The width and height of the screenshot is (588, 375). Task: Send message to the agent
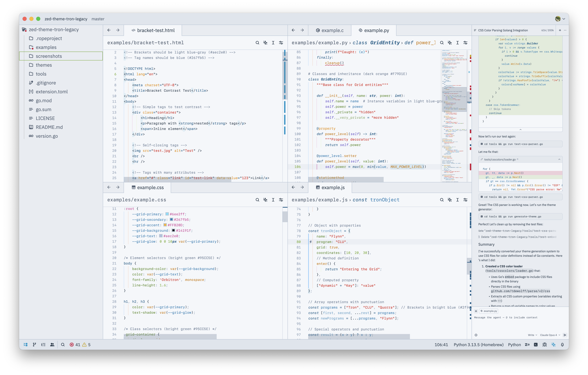point(565,335)
